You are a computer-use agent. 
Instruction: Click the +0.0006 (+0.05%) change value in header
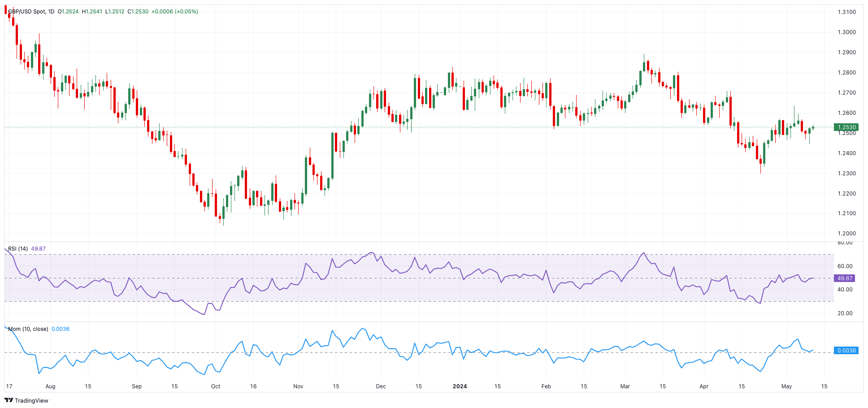point(175,12)
